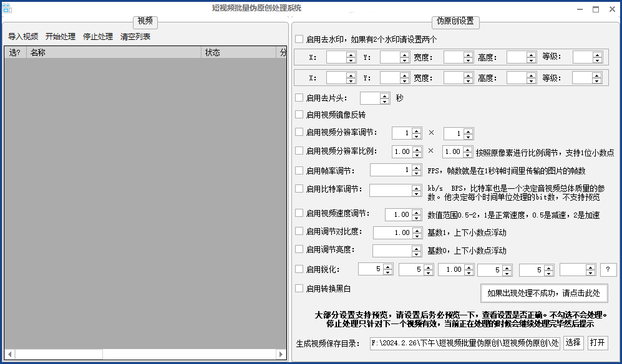
Task: Click the brightness spinner field
Action: pos(397,251)
